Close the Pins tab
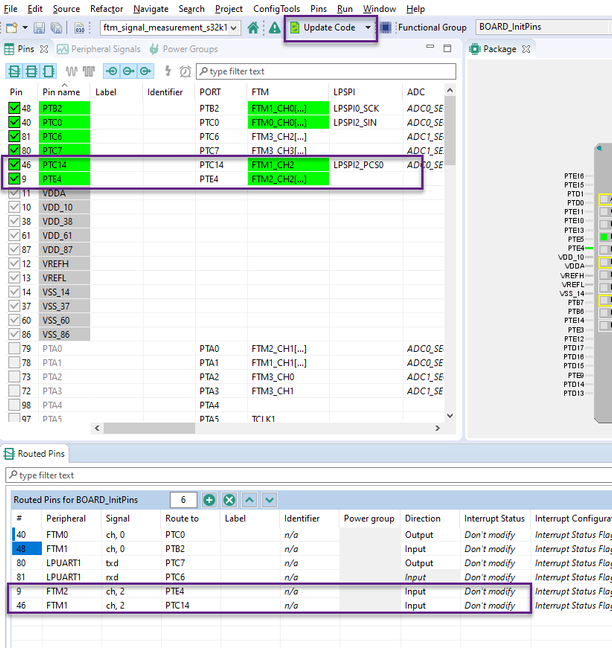612x648 pixels. click(x=44, y=49)
